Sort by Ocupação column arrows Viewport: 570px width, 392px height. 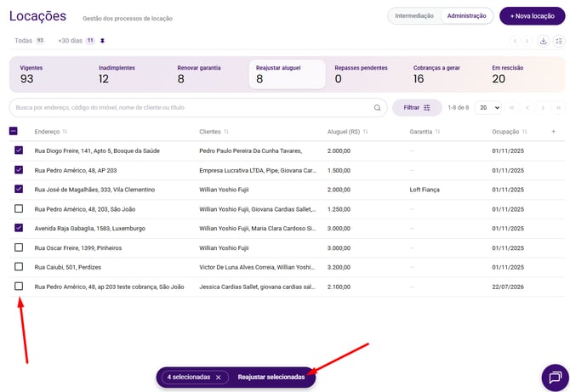(525, 132)
